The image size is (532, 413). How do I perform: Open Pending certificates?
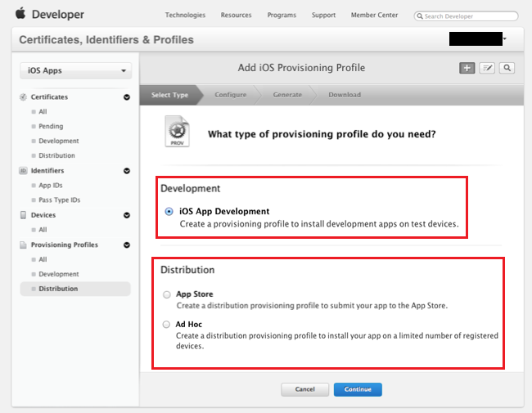[x=51, y=126]
